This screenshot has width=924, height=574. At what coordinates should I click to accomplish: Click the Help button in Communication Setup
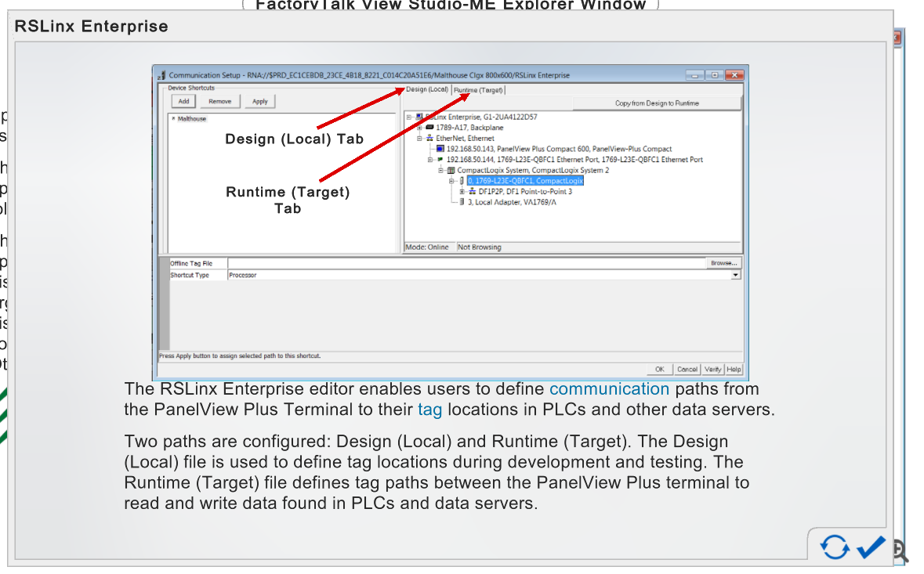(734, 369)
